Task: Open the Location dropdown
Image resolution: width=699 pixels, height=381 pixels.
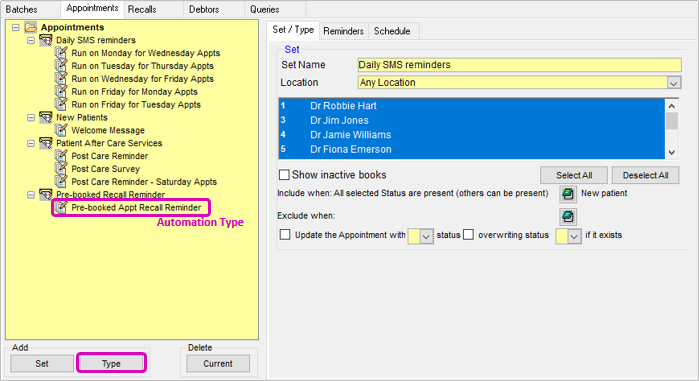Action: point(674,83)
